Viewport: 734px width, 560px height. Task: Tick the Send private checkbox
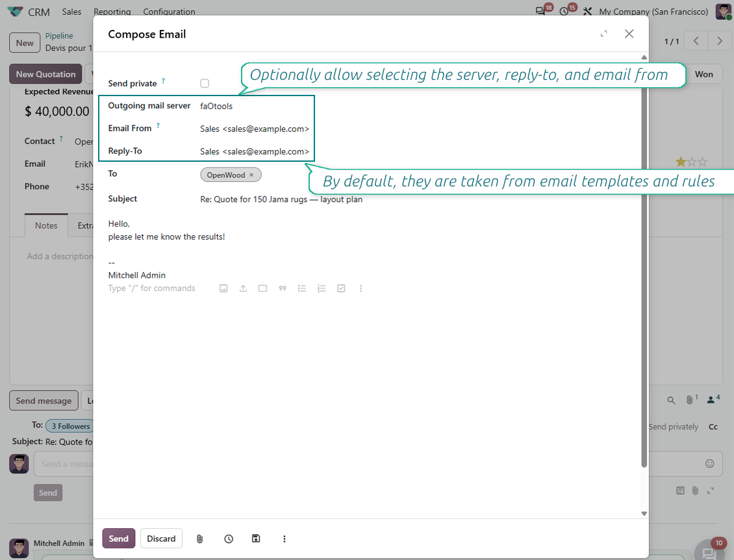pos(205,83)
